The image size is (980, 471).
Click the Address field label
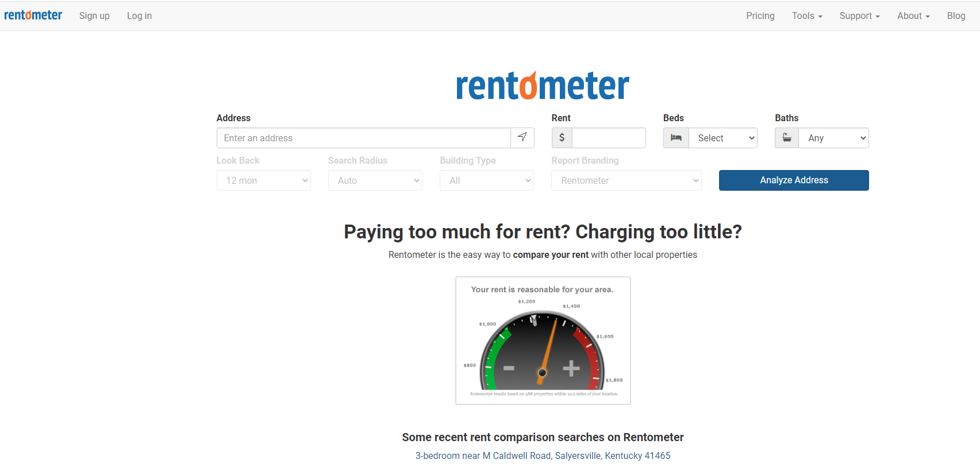coord(233,118)
